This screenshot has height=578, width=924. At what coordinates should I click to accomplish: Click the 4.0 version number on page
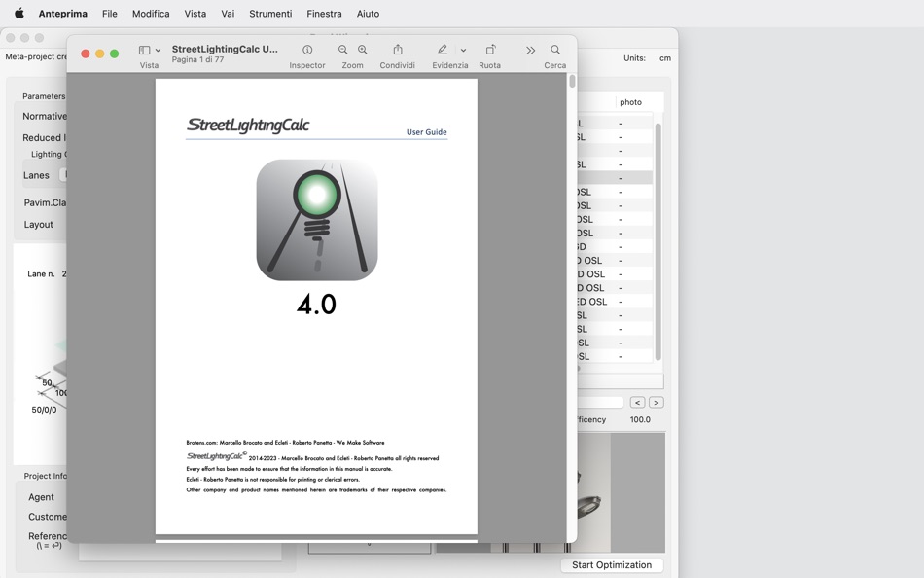[x=316, y=305]
